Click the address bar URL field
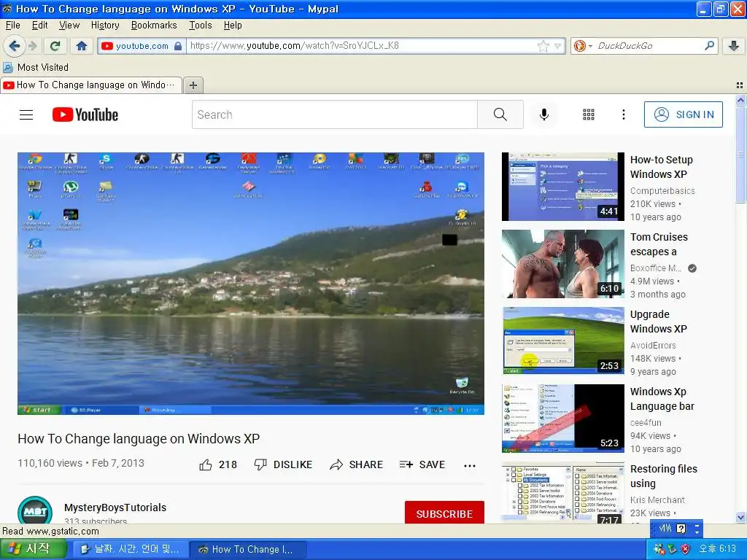The height and width of the screenshot is (560, 747). (x=362, y=46)
